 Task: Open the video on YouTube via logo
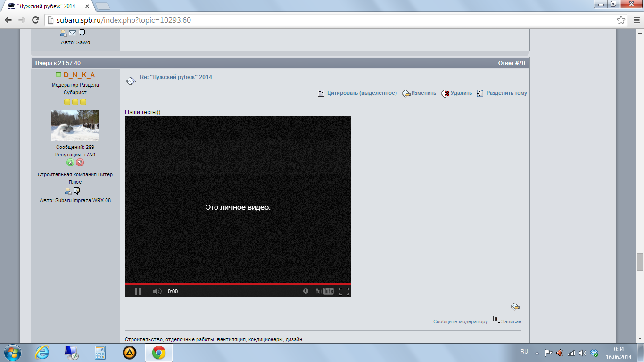324,291
